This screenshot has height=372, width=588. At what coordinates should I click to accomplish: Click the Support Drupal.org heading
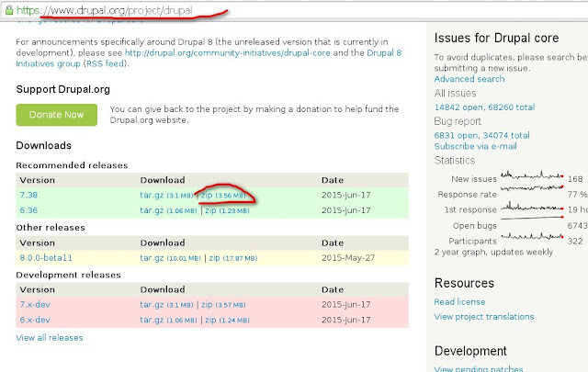(x=63, y=89)
